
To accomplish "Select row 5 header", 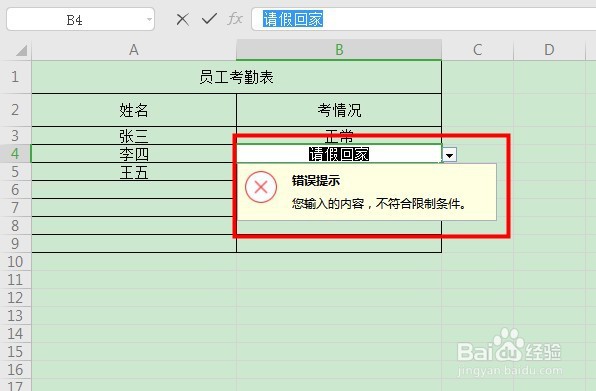I will click(15, 172).
